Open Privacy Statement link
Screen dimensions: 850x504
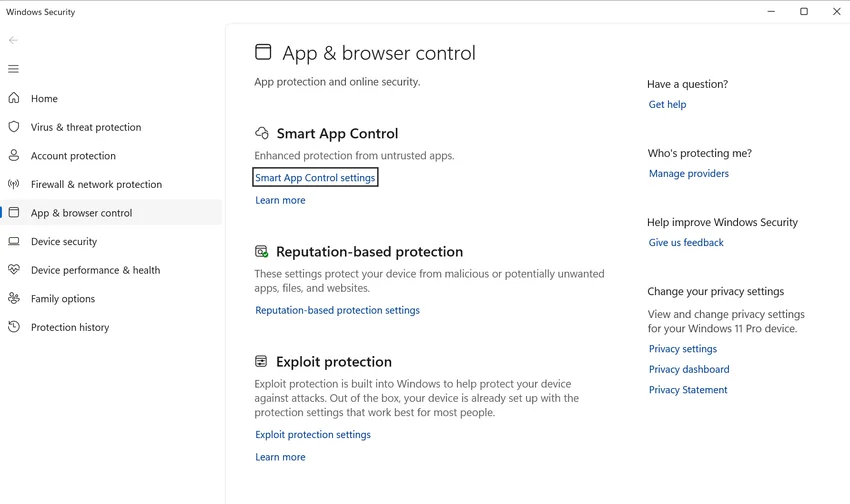click(688, 390)
